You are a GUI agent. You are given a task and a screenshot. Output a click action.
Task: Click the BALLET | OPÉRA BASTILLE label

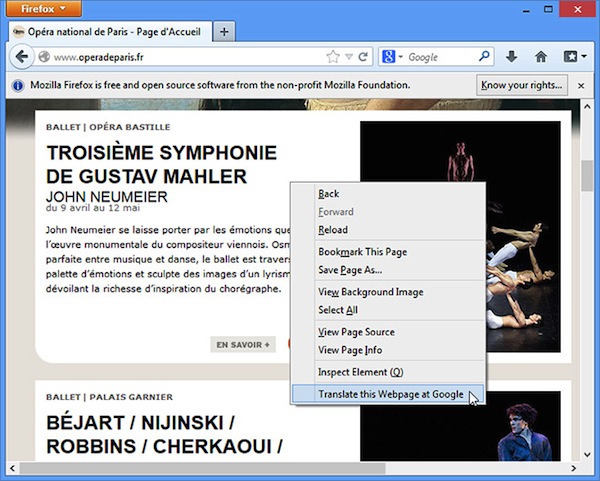pos(108,127)
